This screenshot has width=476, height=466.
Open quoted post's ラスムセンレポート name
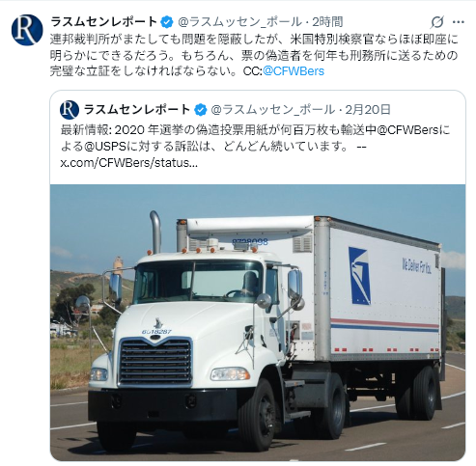click(x=137, y=110)
